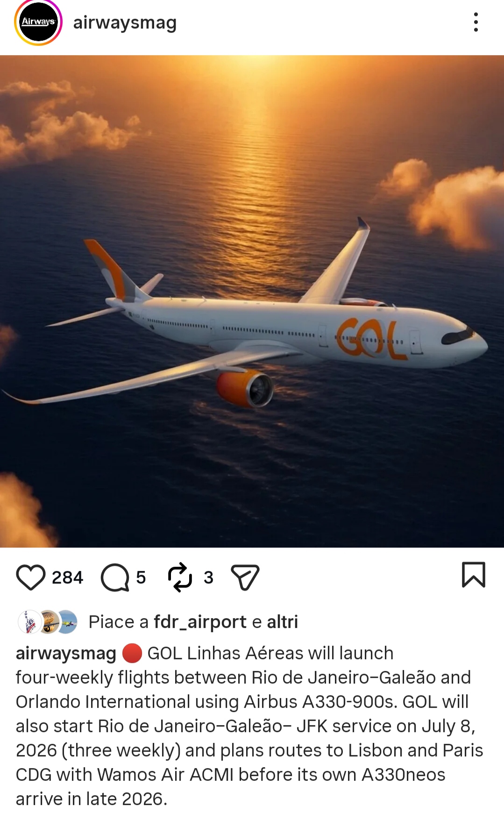Tap the GOL airplane photo

tap(252, 301)
